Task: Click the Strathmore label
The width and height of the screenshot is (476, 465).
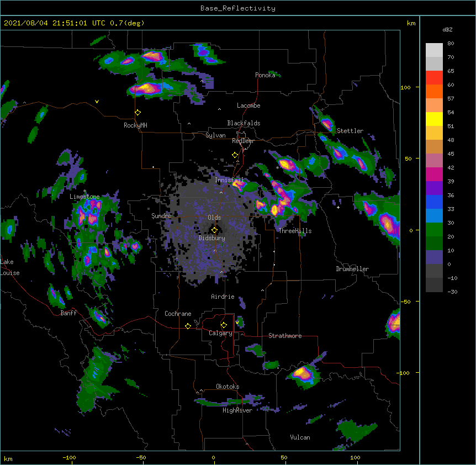Action: (x=285, y=336)
